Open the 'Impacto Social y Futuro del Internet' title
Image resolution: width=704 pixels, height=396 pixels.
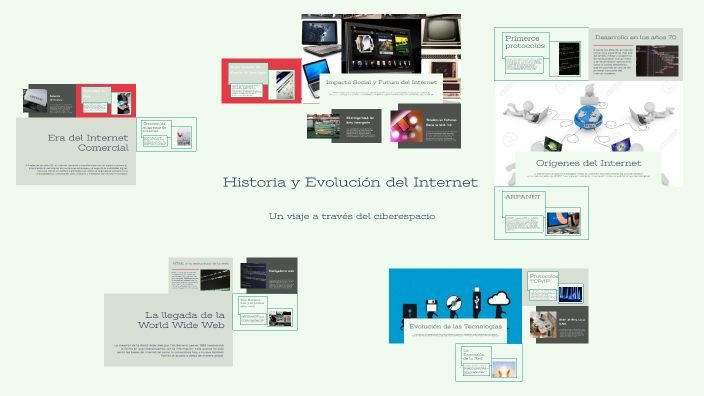click(381, 82)
